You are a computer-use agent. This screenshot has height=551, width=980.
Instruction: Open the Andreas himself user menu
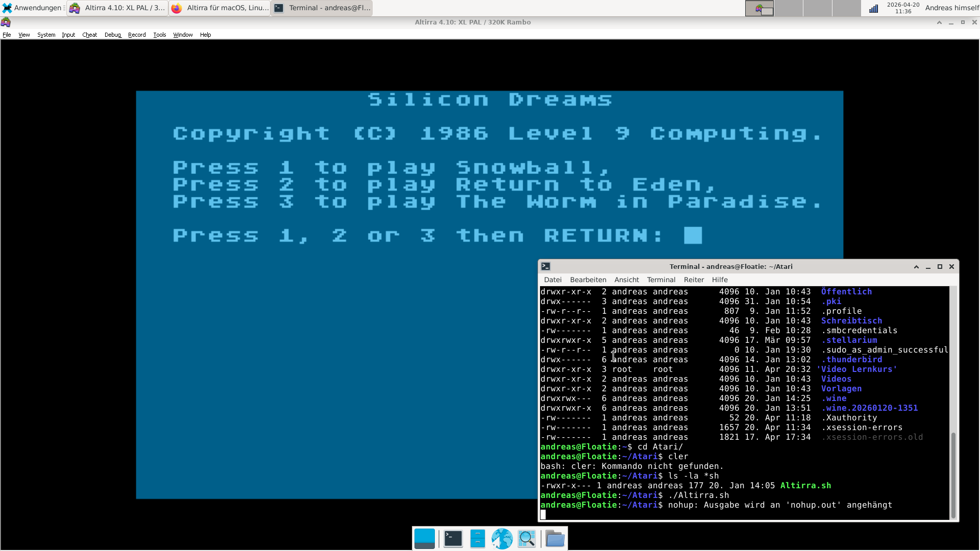(x=951, y=8)
